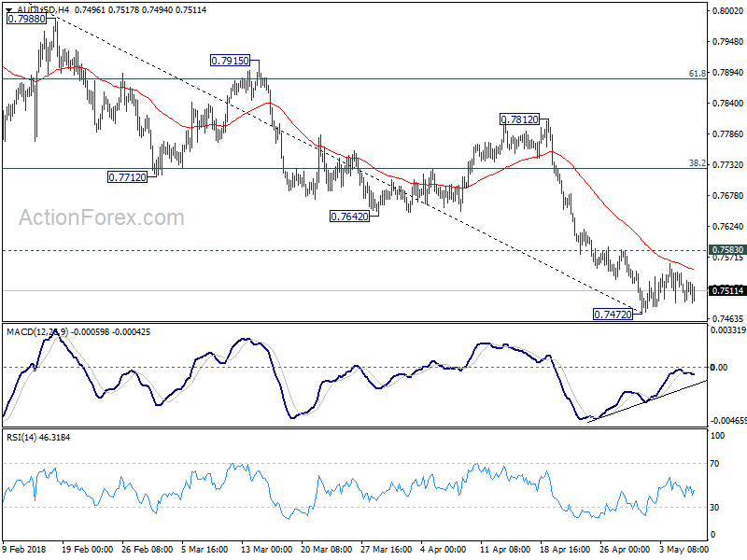Click the 20 Mar 08:00 time label

(x=326, y=549)
